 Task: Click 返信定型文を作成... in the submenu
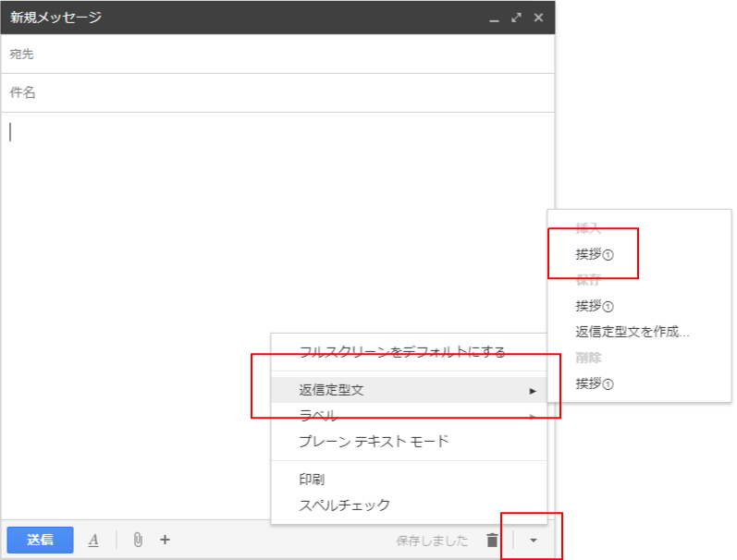coord(633,331)
